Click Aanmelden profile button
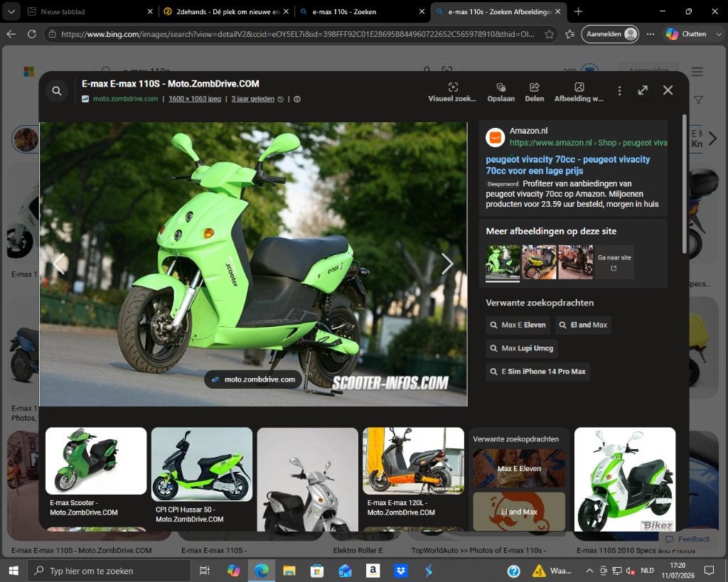Viewport: 728px width, 582px height. pos(610,34)
